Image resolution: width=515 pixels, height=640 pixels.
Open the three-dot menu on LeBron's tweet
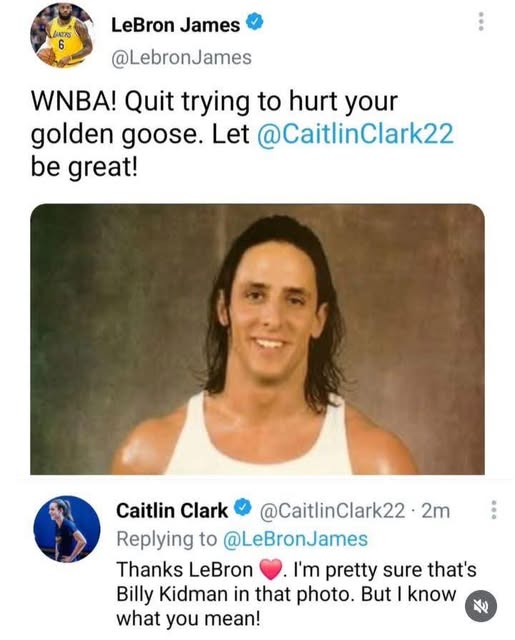[x=481, y=21]
